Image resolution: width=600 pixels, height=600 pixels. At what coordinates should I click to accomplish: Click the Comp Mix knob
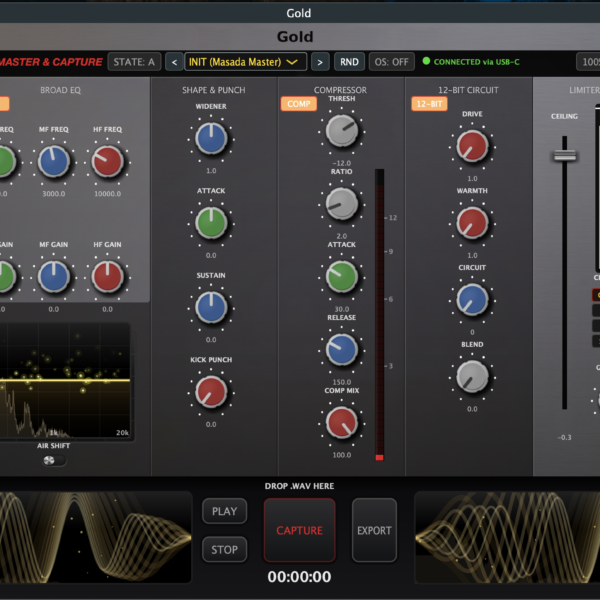[341, 422]
